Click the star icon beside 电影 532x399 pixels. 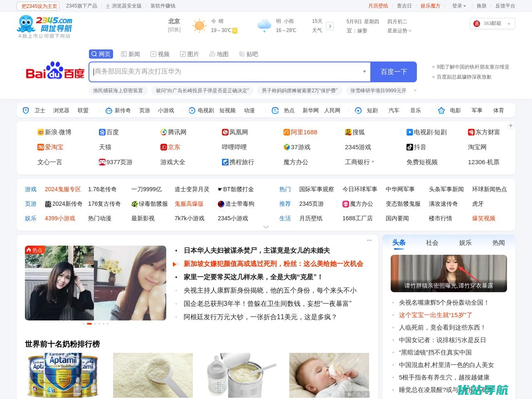(x=441, y=111)
